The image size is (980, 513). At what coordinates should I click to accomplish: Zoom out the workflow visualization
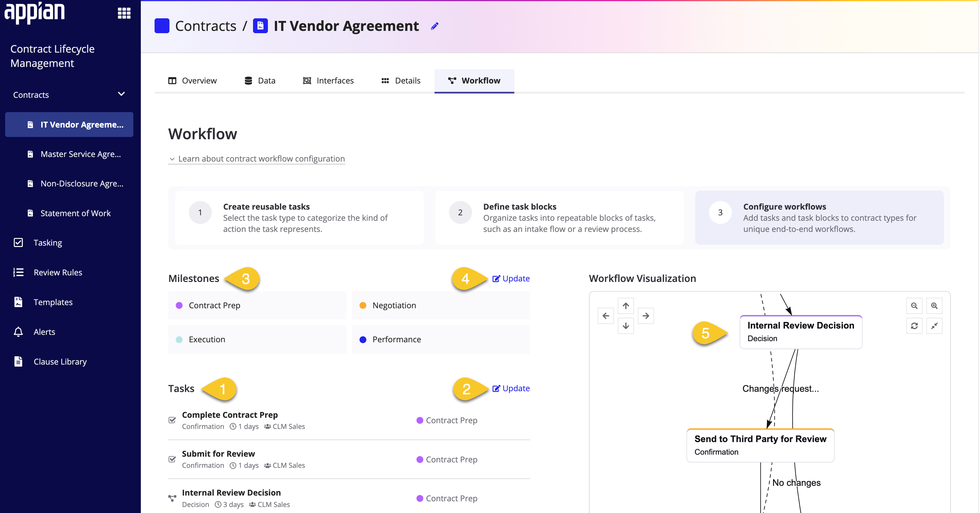(x=914, y=306)
